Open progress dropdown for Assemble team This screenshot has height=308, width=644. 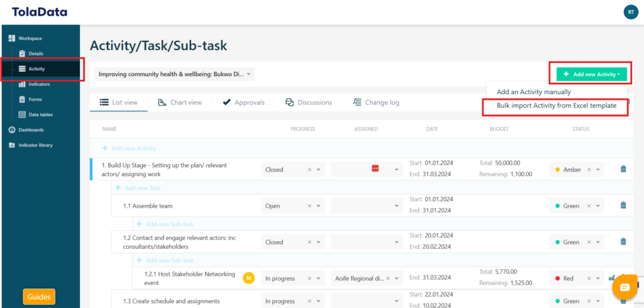click(319, 206)
